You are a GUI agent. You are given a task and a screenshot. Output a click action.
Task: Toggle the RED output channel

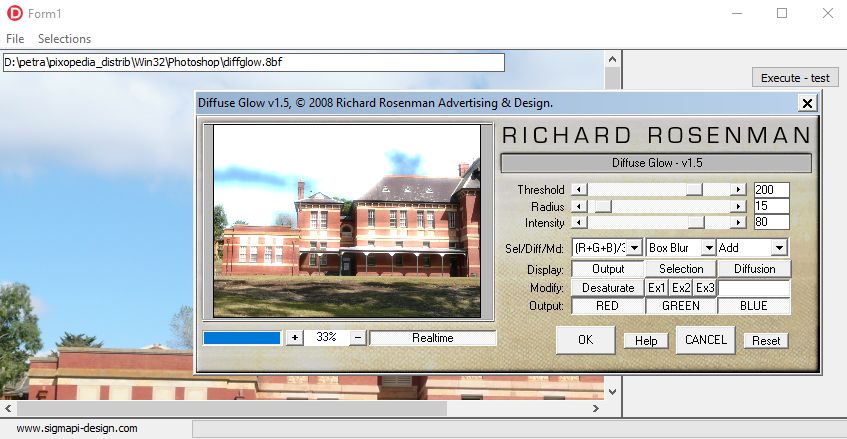tap(608, 306)
